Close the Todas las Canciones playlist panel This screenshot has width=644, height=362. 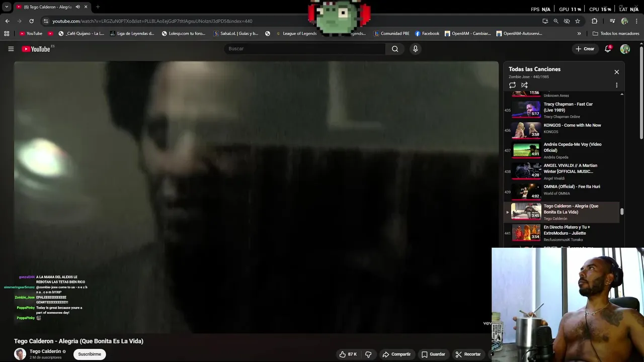click(616, 72)
